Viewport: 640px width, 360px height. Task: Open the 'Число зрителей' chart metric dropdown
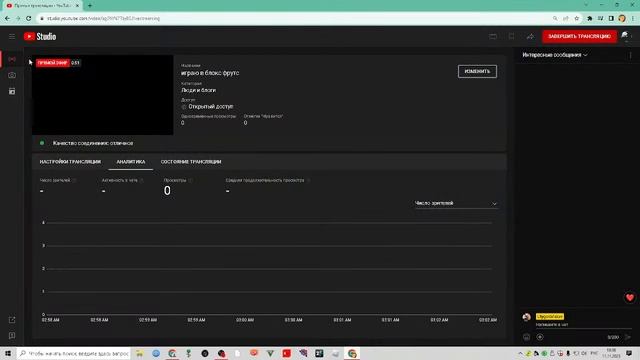coord(456,203)
